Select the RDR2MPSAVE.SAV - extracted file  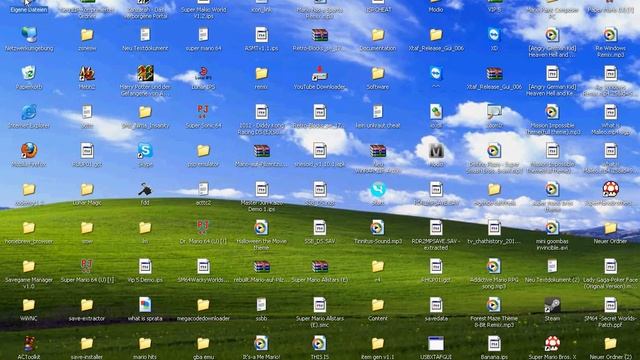tap(436, 228)
